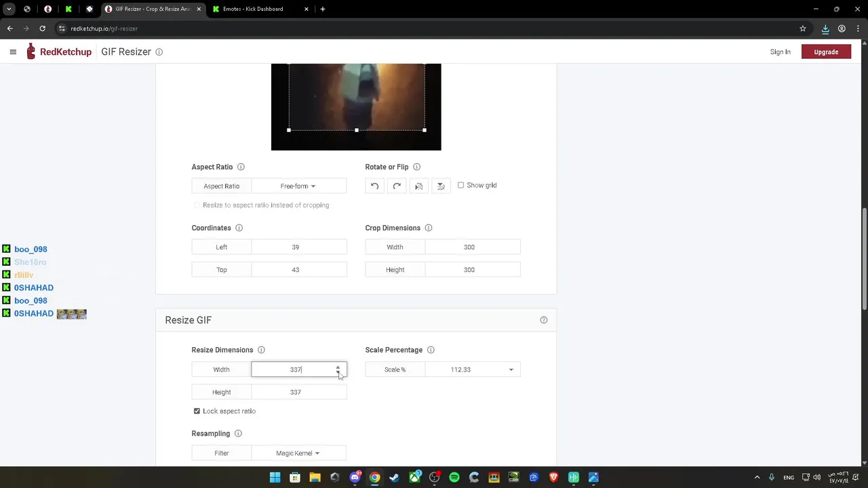
Task: Open Scale Percentage info tooltip
Action: pyautogui.click(x=431, y=350)
